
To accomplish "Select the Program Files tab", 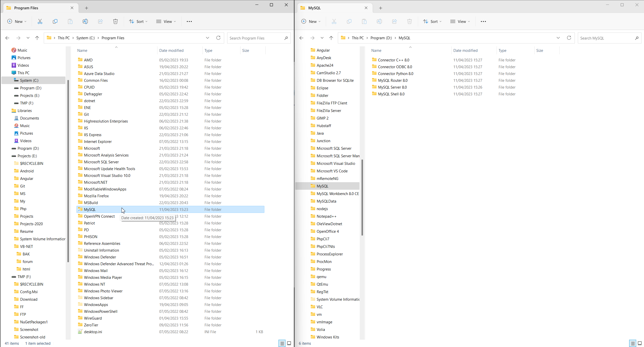I will tap(26, 8).
